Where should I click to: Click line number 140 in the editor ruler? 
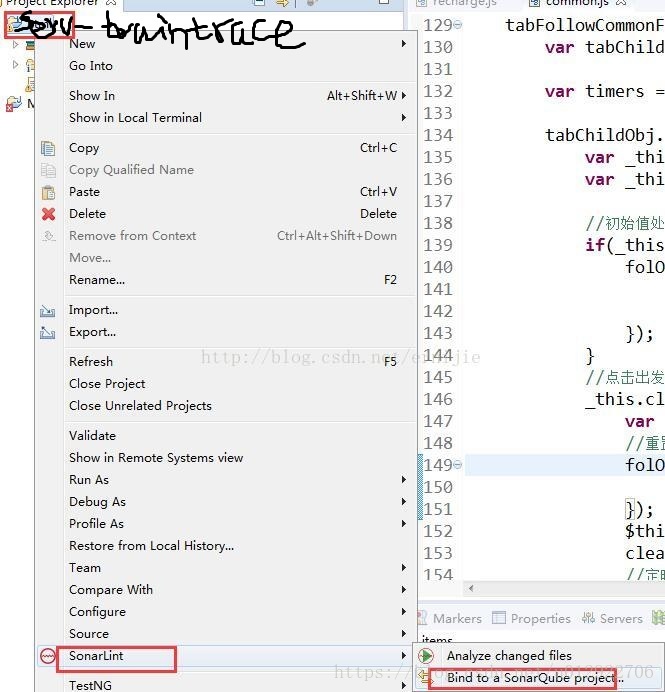point(438,267)
